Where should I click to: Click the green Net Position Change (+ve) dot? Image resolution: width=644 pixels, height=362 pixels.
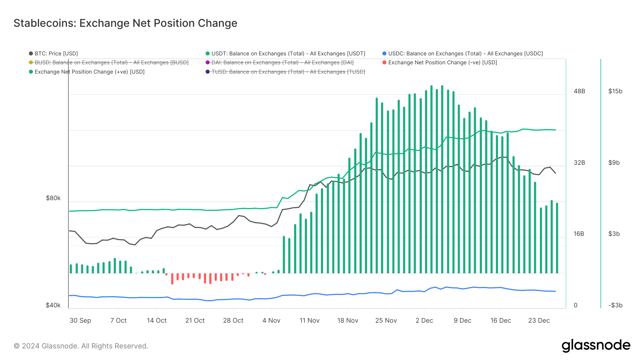coord(31,72)
